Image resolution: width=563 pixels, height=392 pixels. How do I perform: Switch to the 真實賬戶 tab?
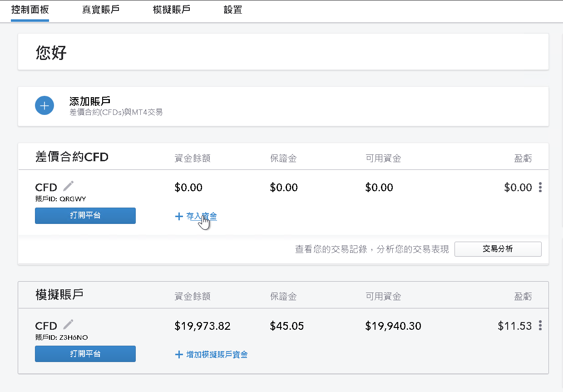[101, 9]
